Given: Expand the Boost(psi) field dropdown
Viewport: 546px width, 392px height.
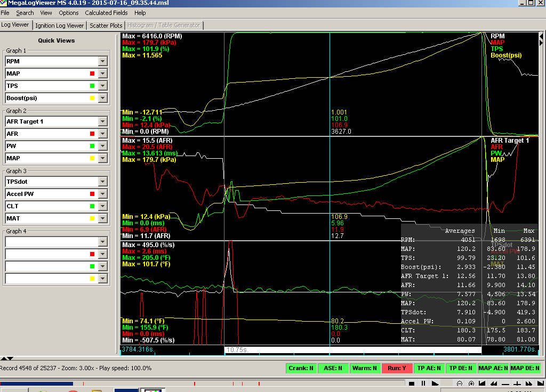Looking at the screenshot, I should [103, 98].
